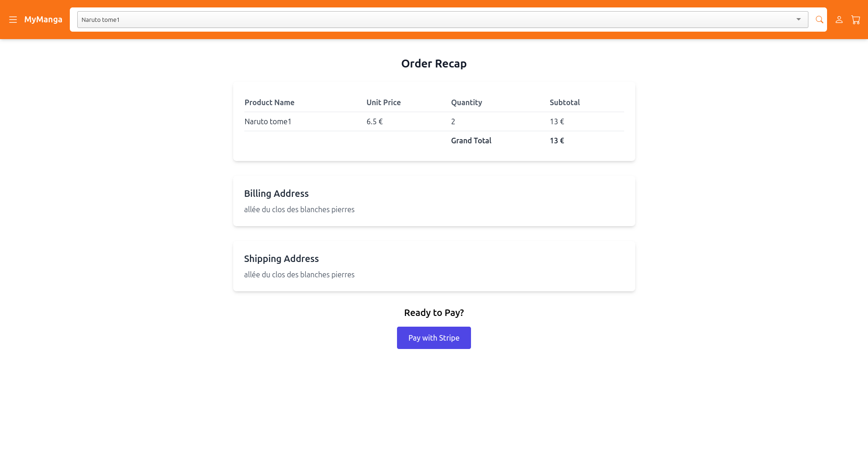Viewport: 868px width, 463px height.
Task: Click the MyManga logo link
Action: click(43, 20)
